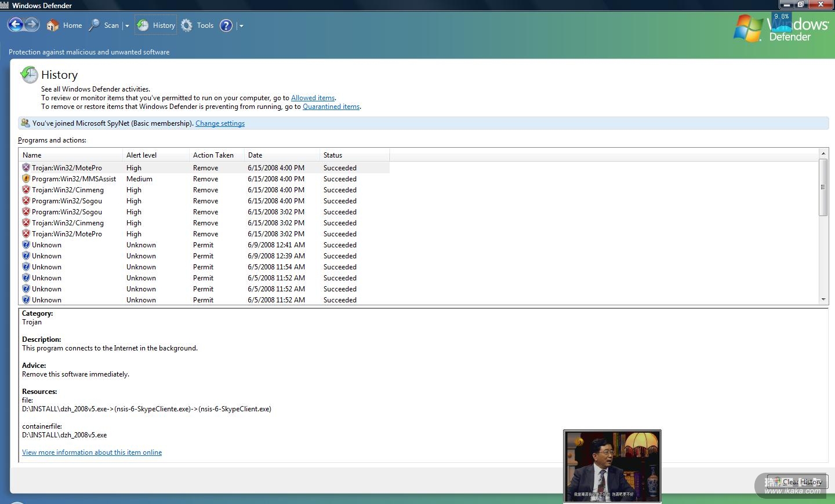Image resolution: width=835 pixels, height=504 pixels.
Task: View more information about this item online
Action: tap(92, 452)
